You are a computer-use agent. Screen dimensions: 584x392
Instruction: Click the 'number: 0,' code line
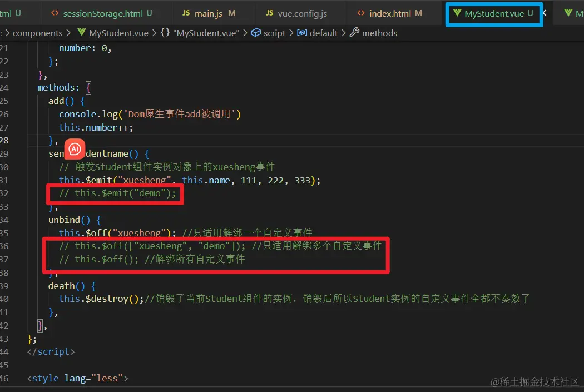[85, 48]
